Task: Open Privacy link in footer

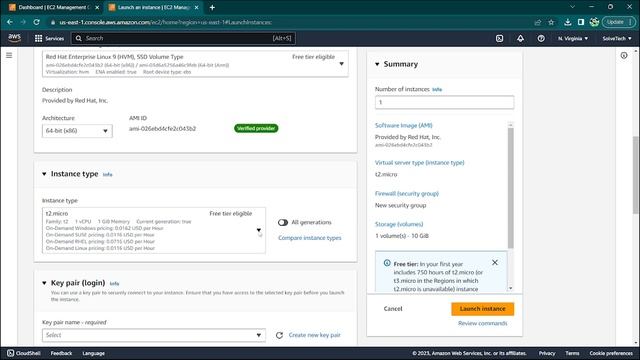Action: [x=547, y=353]
